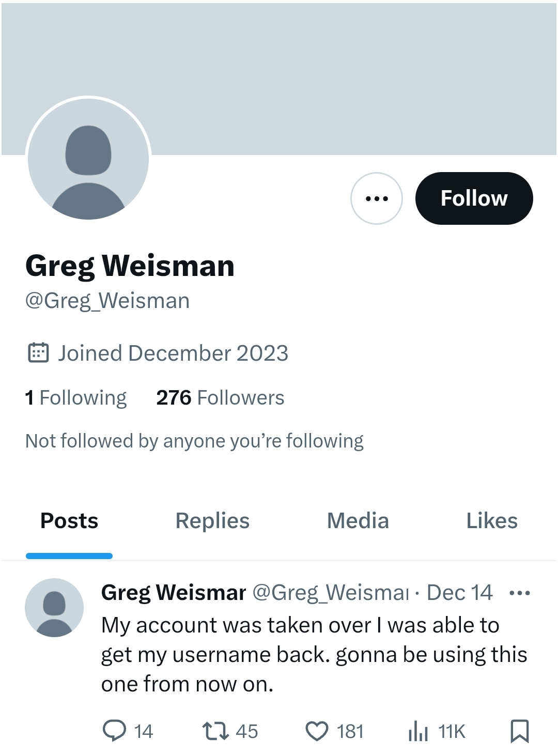Switch to the Replies tab

(x=212, y=521)
